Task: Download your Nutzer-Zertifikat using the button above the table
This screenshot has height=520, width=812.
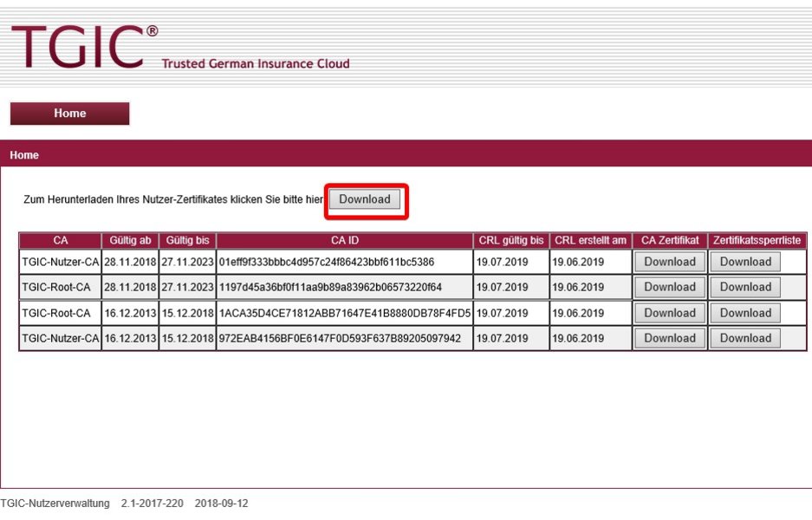Action: click(x=365, y=199)
